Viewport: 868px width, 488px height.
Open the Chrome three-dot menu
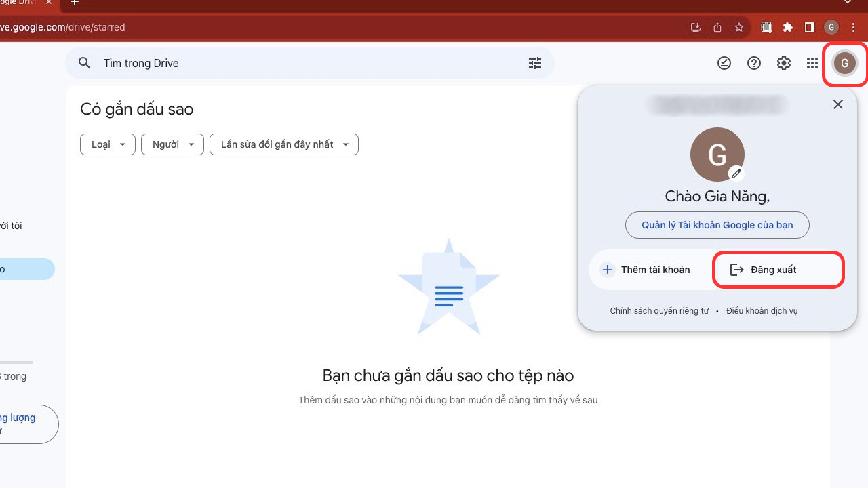click(x=854, y=28)
